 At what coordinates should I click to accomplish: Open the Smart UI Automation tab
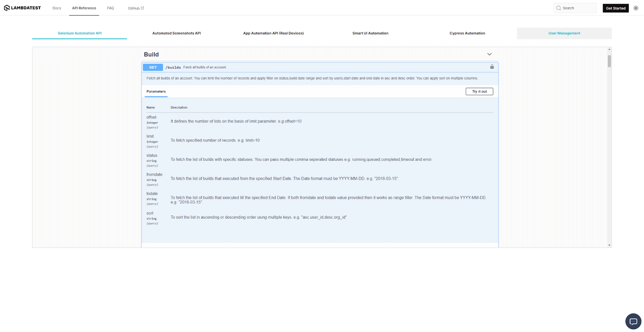coord(370,33)
